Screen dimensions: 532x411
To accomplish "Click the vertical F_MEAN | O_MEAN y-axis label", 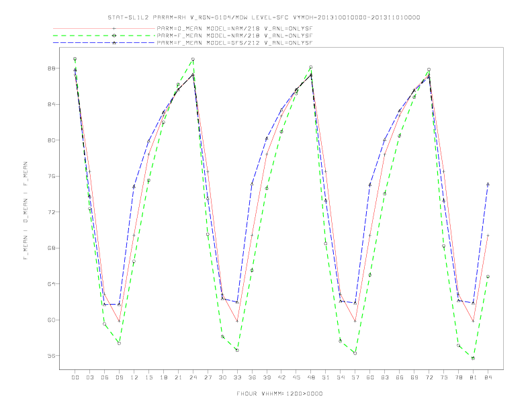I will (x=26, y=211).
